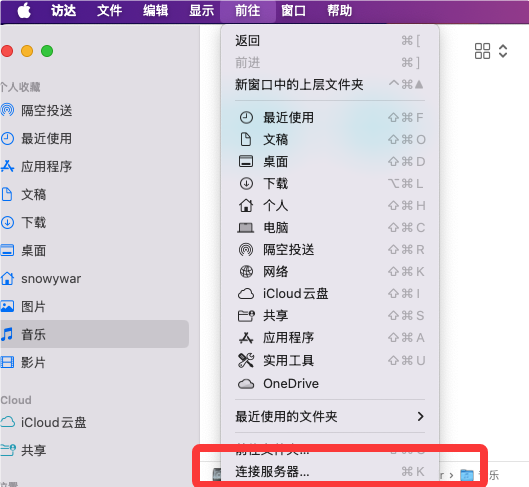The height and width of the screenshot is (487, 529).
Task: Select 应用程序 in the sidebar
Action: [94, 167]
